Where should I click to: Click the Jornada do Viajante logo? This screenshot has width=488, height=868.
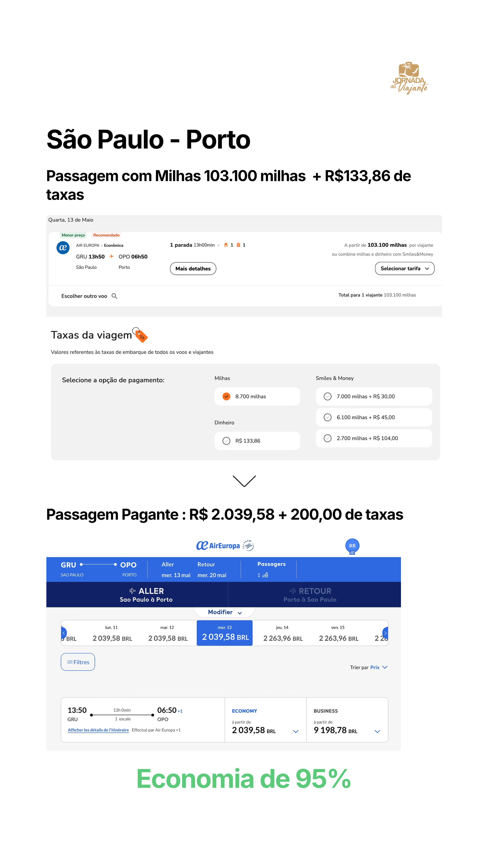[x=409, y=78]
